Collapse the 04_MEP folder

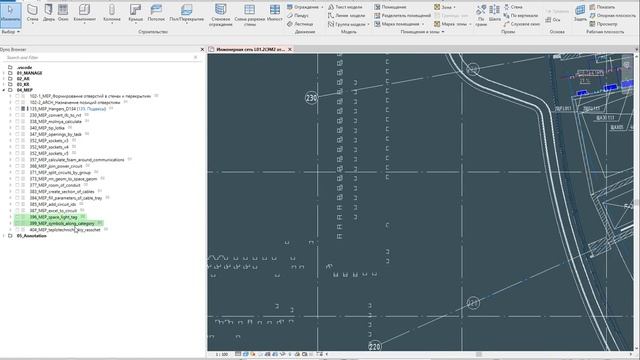pos(4,90)
